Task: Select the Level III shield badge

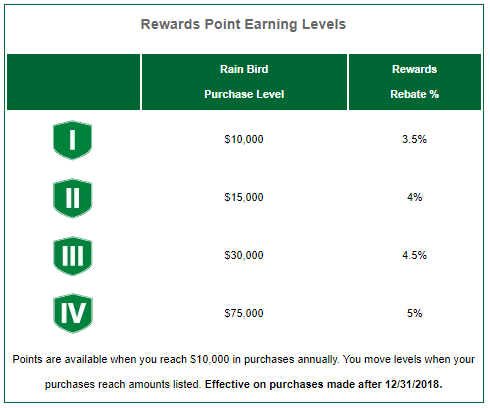Action: coord(72,256)
